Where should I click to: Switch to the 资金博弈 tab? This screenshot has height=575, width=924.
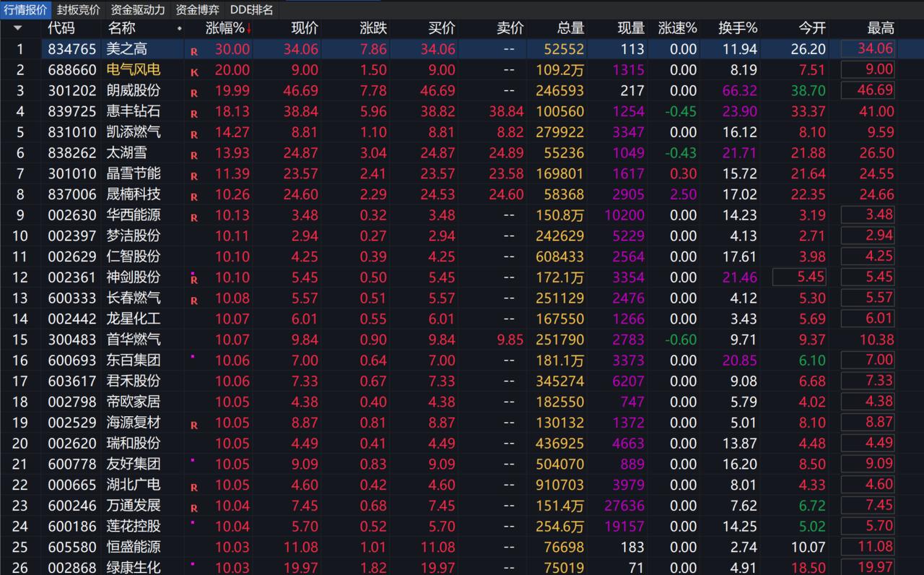pos(197,9)
